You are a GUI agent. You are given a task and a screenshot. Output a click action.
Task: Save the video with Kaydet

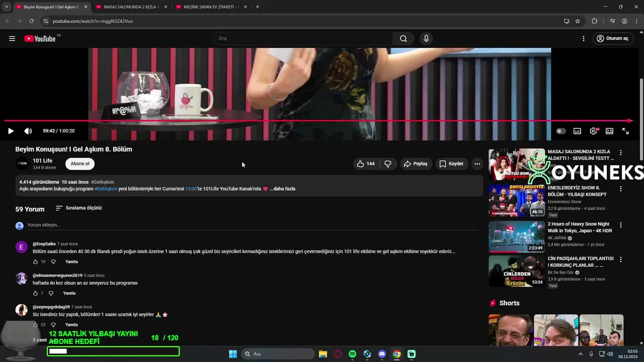(x=451, y=164)
